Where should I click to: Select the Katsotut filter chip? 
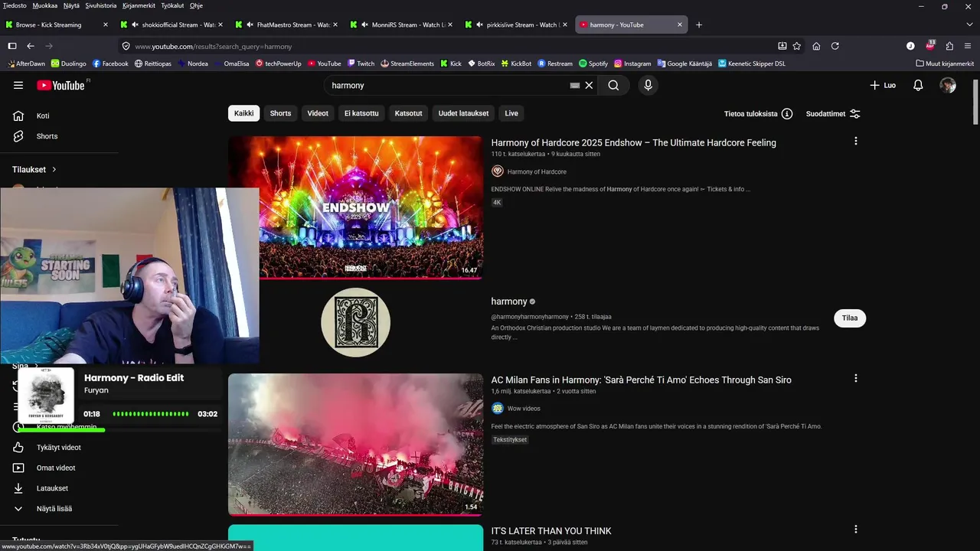[408, 113]
